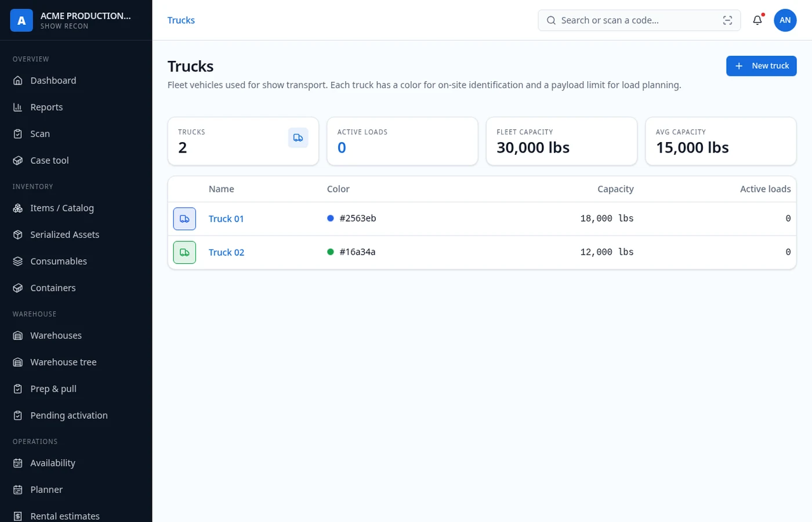The width and height of the screenshot is (812, 522).
Task: Go to Reports in sidebar
Action: [76, 107]
